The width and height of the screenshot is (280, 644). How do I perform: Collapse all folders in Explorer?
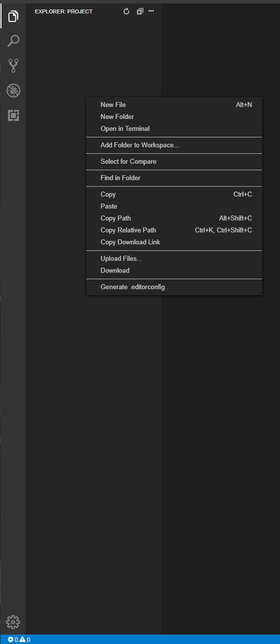(x=140, y=11)
